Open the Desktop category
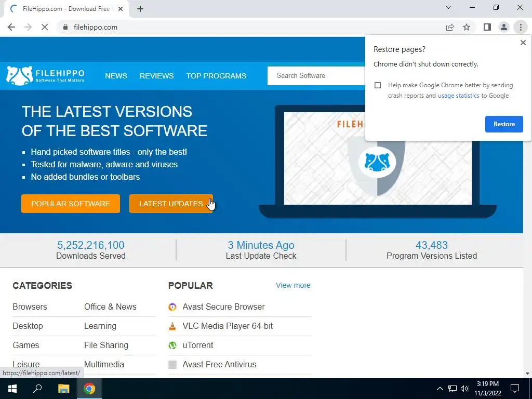Screen dimensions: 532x399 coord(28,326)
